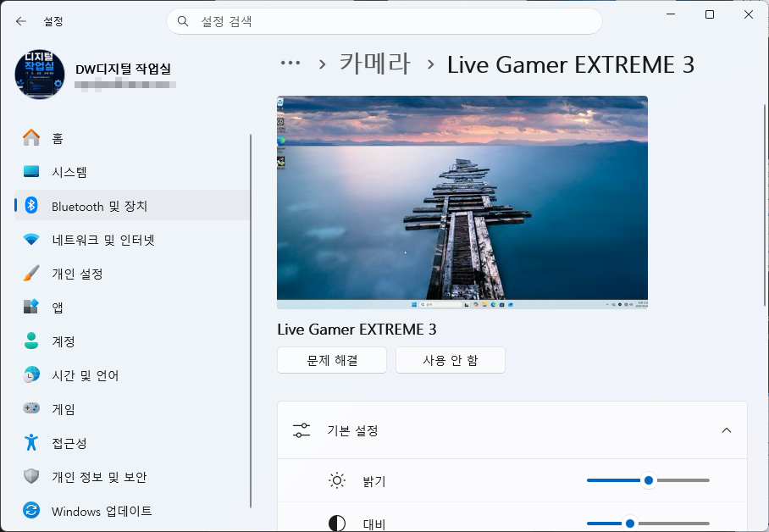Click the camera preview image

pyautogui.click(x=462, y=202)
